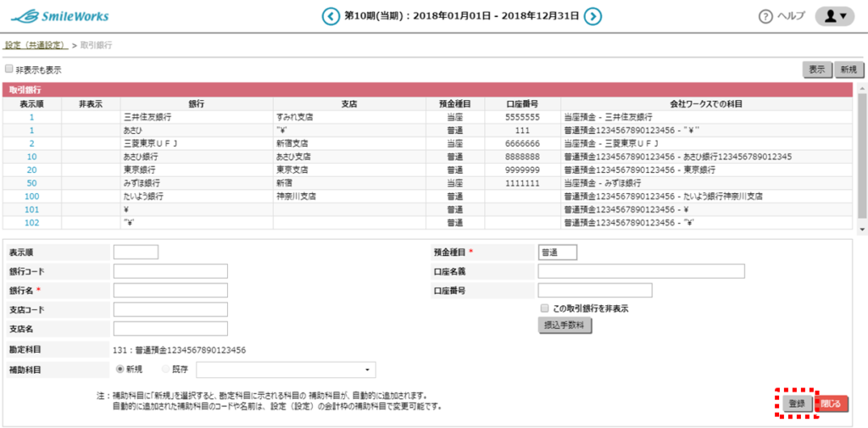Select the 神奈川支店 branch cell
Screen dimensions: 868x428
(349, 196)
